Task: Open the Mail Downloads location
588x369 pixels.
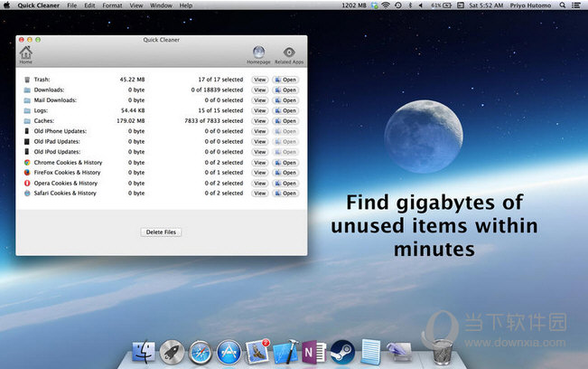Action: click(285, 100)
